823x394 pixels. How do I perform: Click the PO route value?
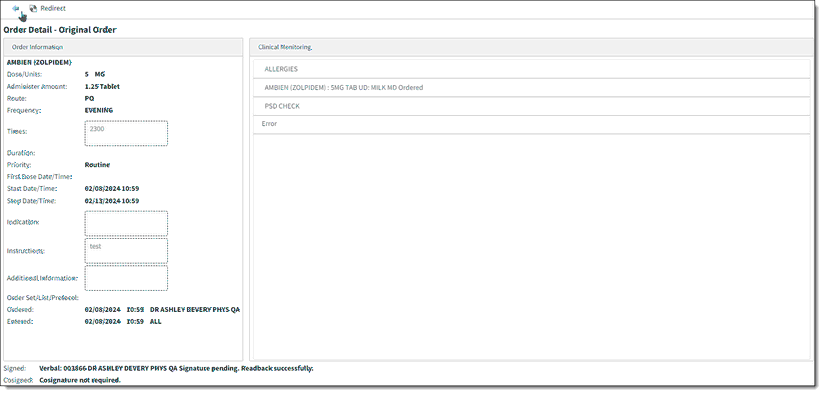pos(89,99)
